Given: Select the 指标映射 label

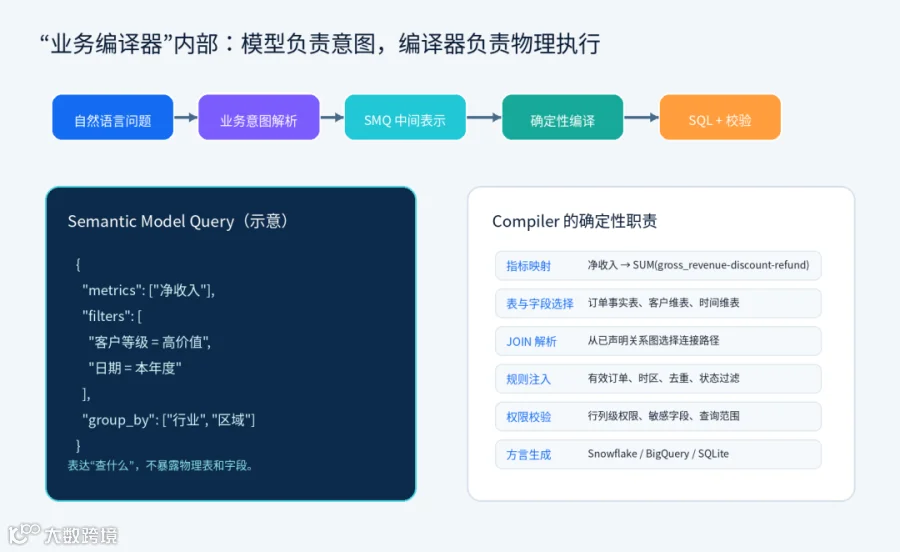Looking at the screenshot, I should point(529,266).
